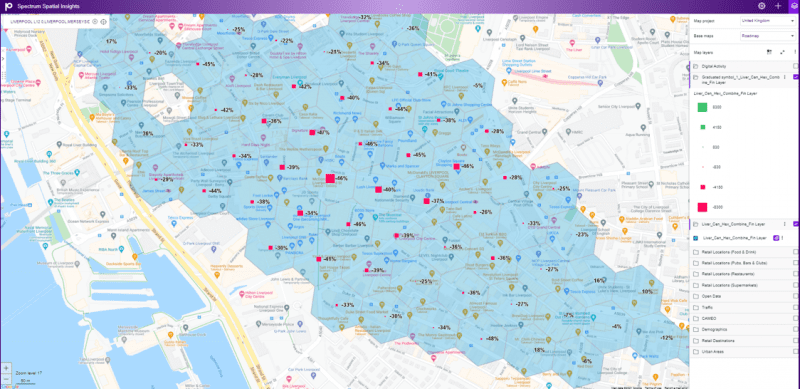The width and height of the screenshot is (800, 389).
Task: Zoom in with the plus map control
Action: coord(6,368)
